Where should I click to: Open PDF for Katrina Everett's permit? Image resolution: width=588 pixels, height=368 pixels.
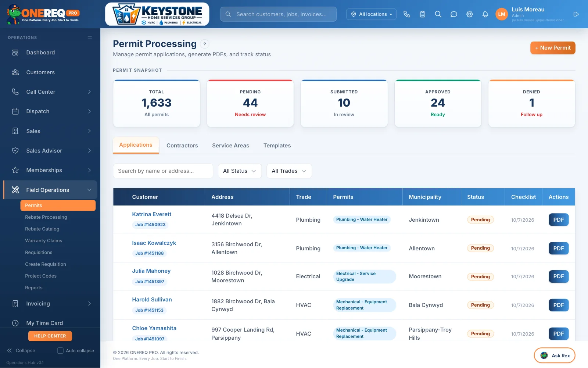559,220
